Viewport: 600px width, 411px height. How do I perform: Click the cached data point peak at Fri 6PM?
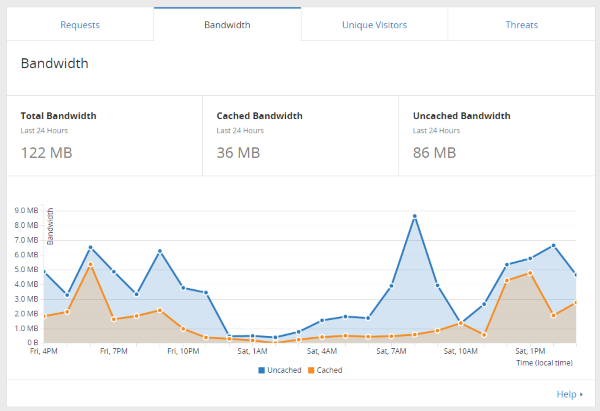click(x=90, y=264)
